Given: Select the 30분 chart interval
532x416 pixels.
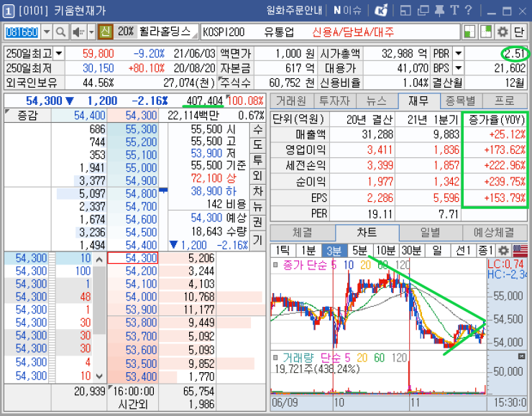Looking at the screenshot, I should point(411,251).
